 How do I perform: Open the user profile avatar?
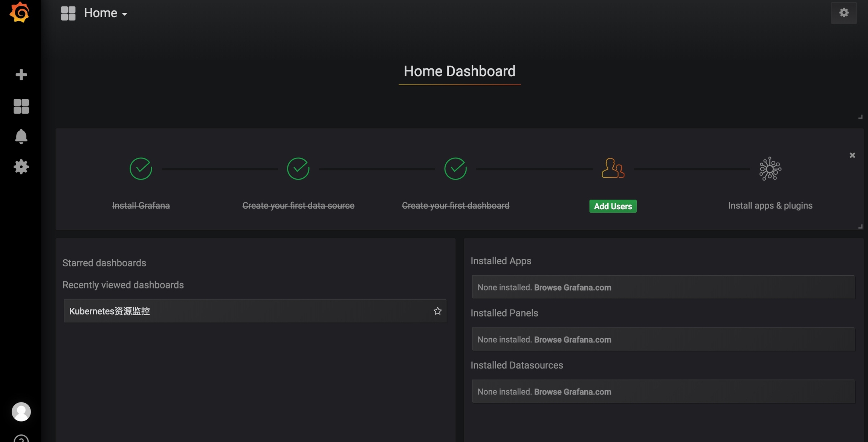[21, 411]
